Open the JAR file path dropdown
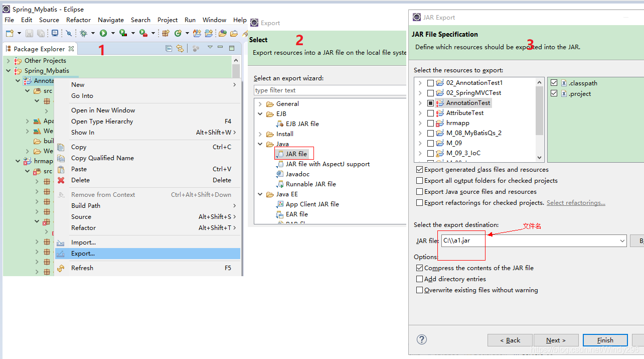Screen dimensions: 644x359 coord(622,241)
